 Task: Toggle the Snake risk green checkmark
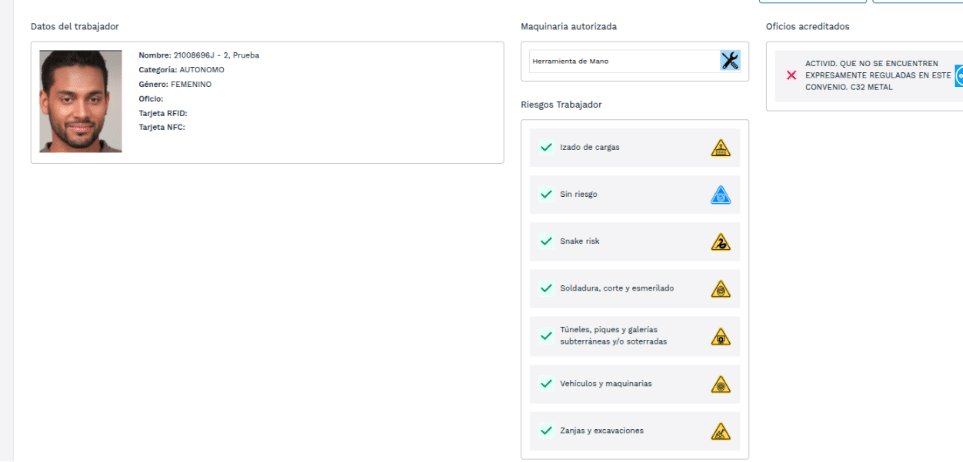click(546, 241)
